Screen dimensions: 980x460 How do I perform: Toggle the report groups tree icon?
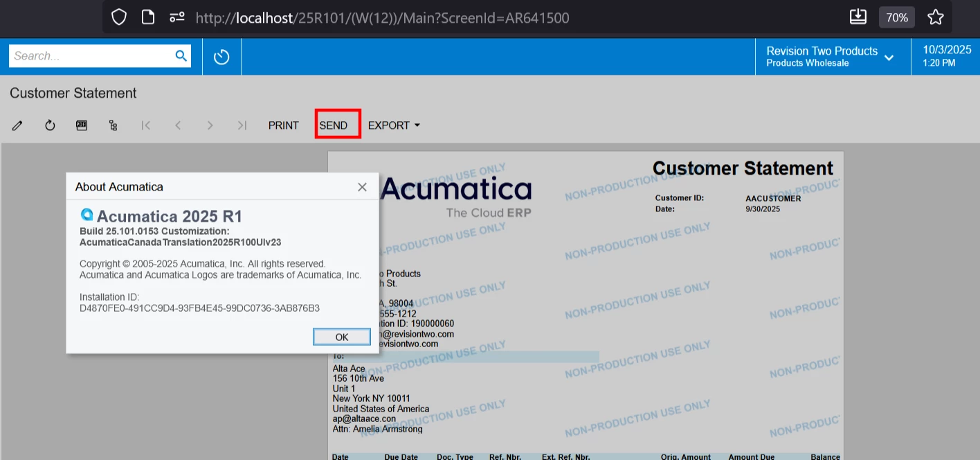114,125
